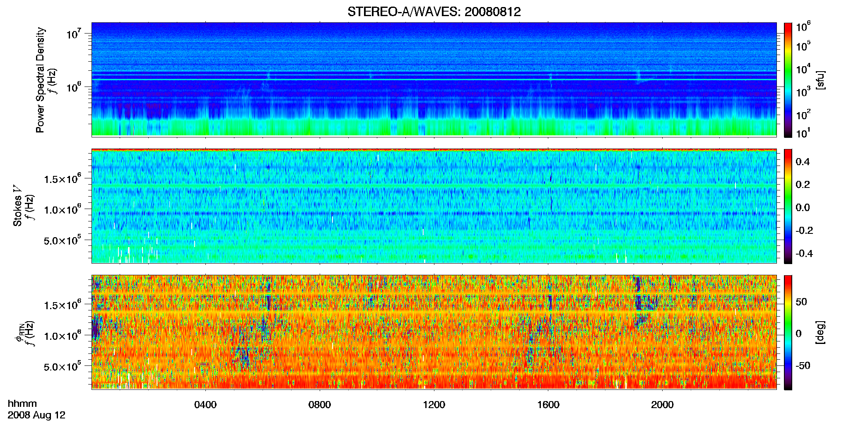Click the "-0.4" Stokes V color bar label
868x447 pixels.
[804, 253]
